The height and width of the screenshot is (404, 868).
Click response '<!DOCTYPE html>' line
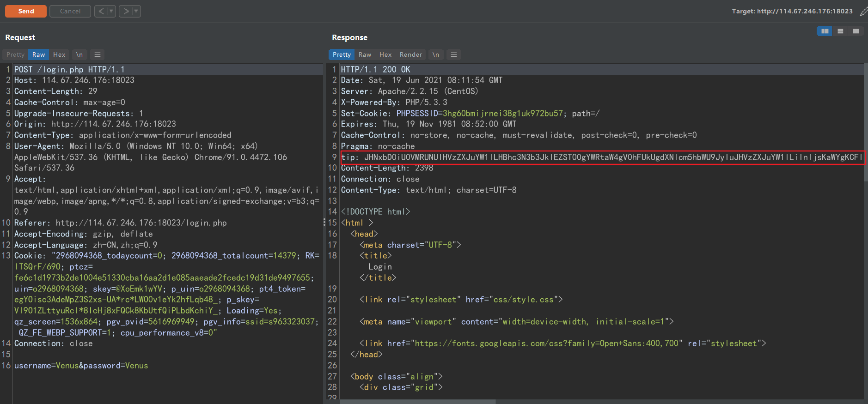[375, 212]
